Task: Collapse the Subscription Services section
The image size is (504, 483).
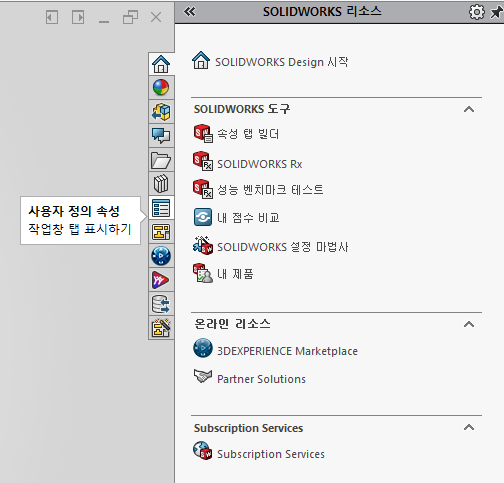Action: pyautogui.click(x=469, y=427)
